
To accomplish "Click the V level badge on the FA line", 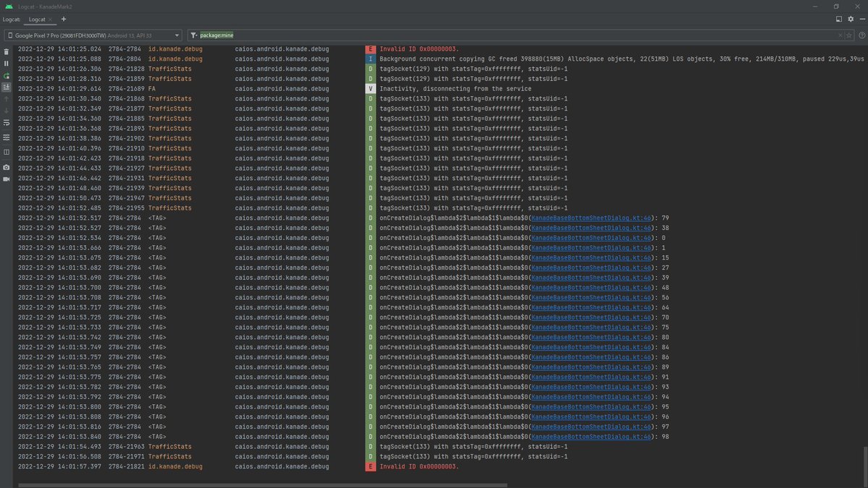I will point(370,88).
